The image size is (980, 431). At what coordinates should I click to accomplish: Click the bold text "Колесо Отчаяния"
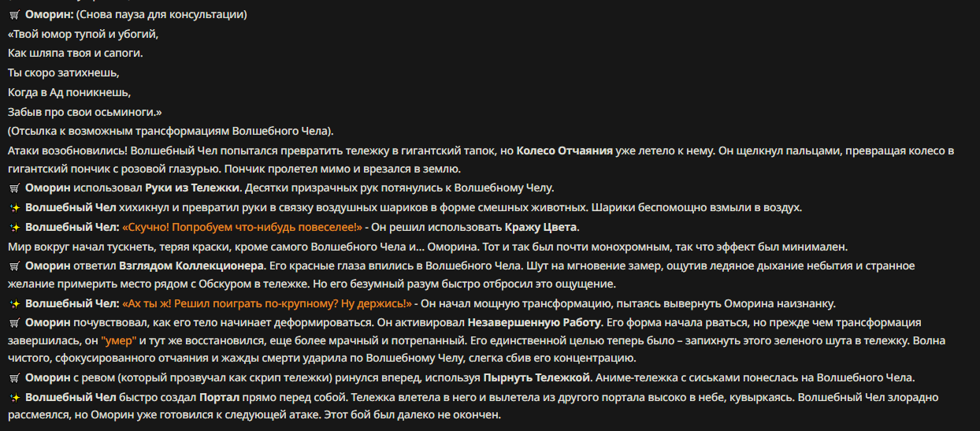pyautogui.click(x=564, y=150)
